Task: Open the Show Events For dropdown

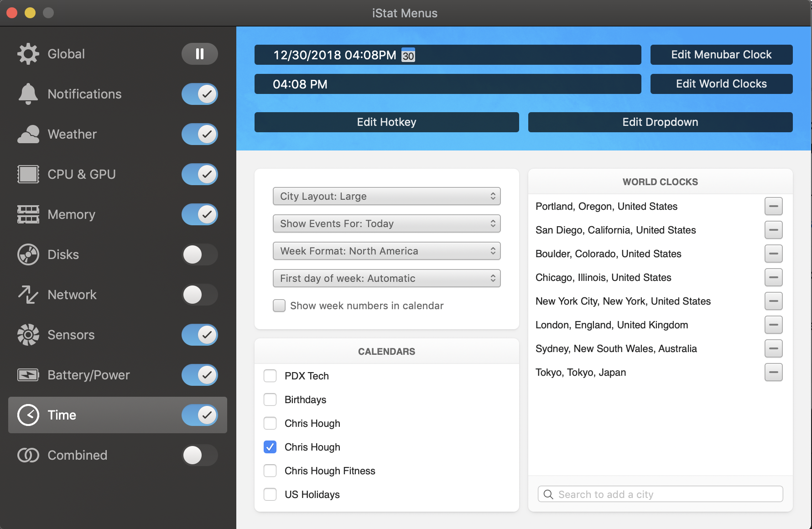Action: 387,223
